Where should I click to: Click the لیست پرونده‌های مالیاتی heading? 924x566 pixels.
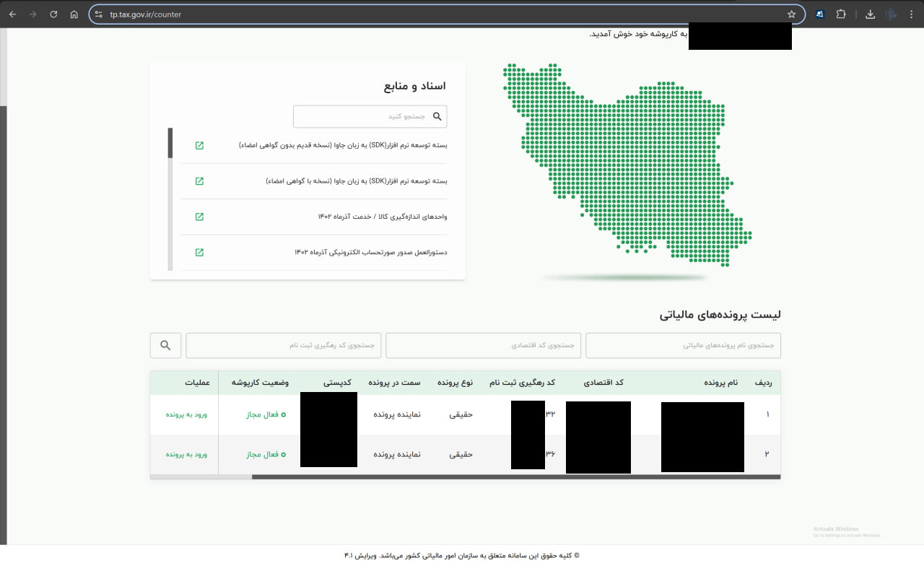click(720, 315)
